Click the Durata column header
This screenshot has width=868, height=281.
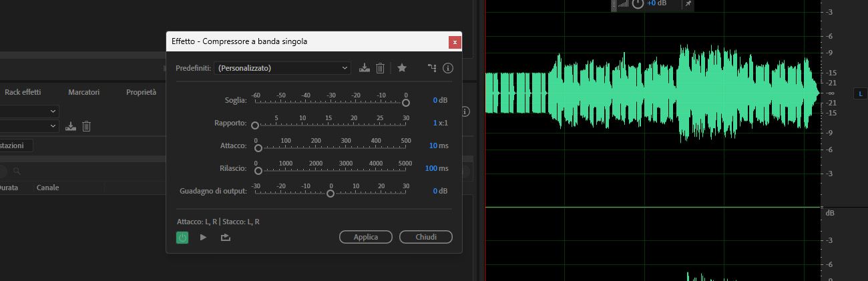pos(9,188)
